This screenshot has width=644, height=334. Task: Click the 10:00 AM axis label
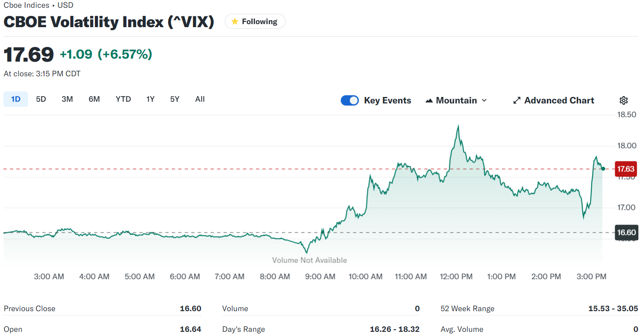point(365,277)
